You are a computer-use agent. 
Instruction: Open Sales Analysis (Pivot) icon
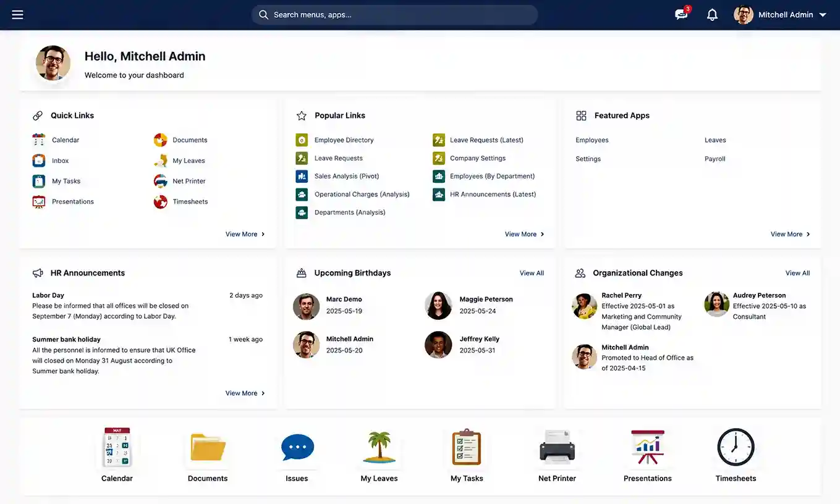click(x=302, y=176)
